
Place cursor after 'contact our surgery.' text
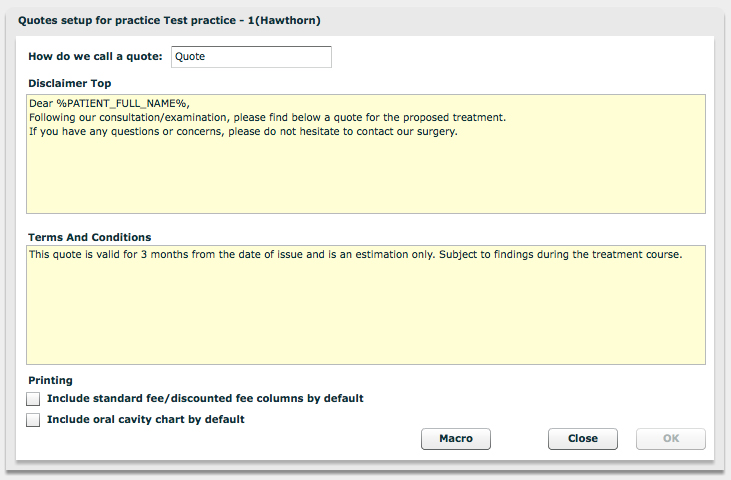pos(459,131)
